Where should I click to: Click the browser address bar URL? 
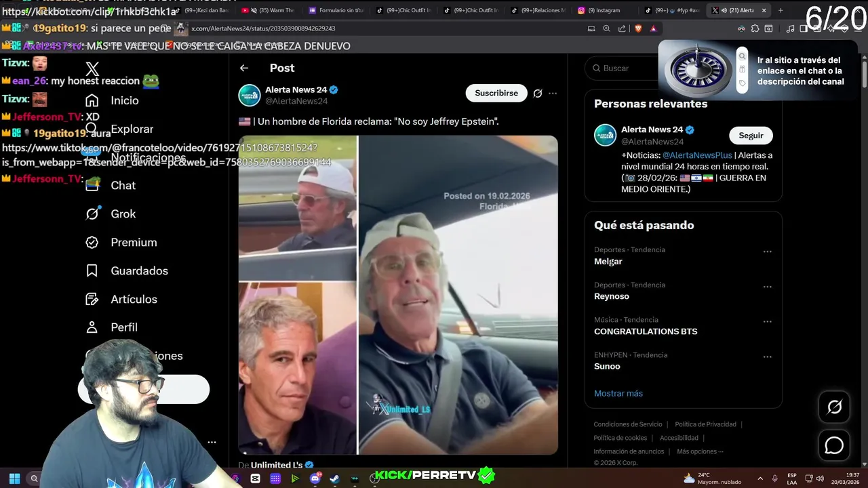point(263,28)
